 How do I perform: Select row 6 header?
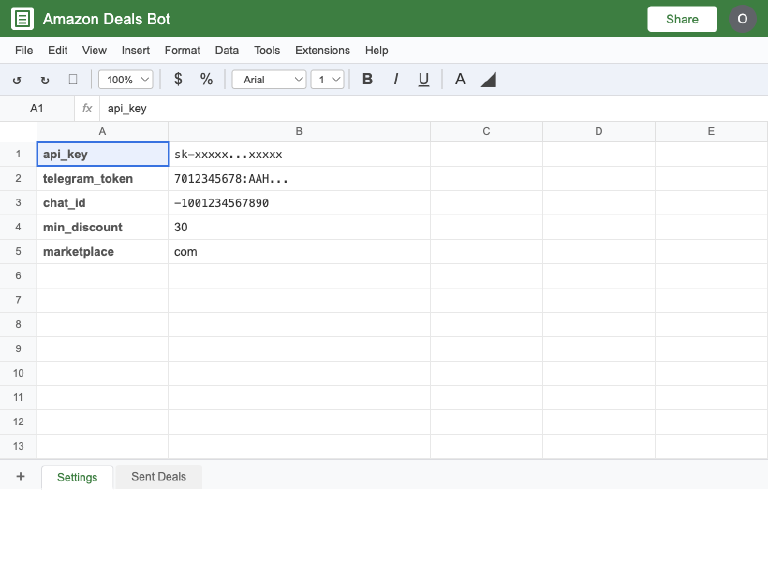pos(18,276)
